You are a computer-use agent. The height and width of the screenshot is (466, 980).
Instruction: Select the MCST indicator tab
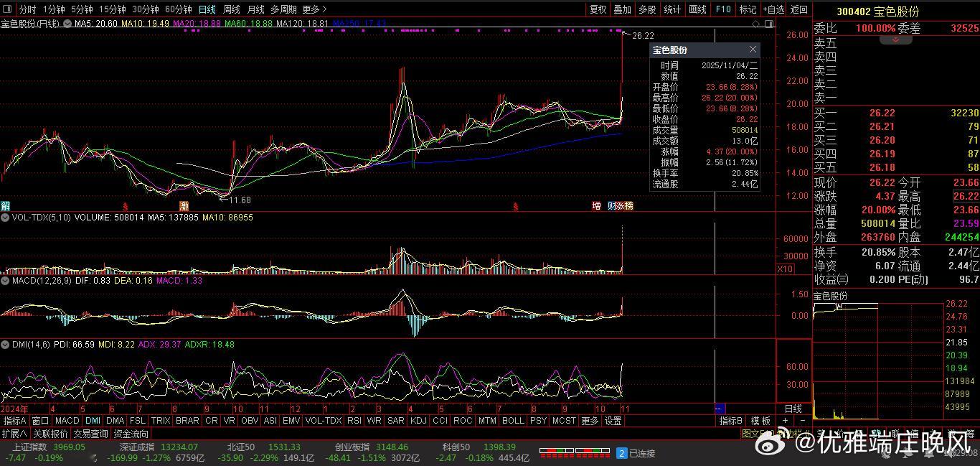coord(564,421)
